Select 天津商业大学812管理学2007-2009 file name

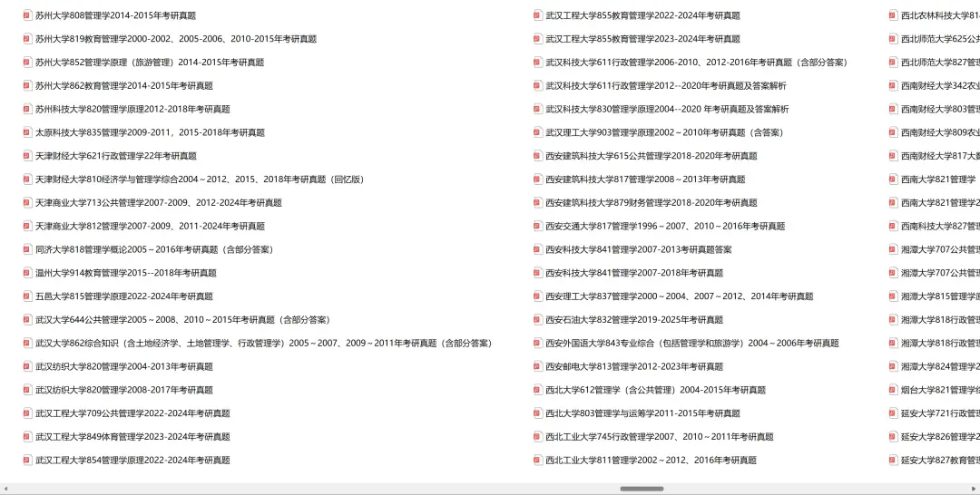pos(150,226)
